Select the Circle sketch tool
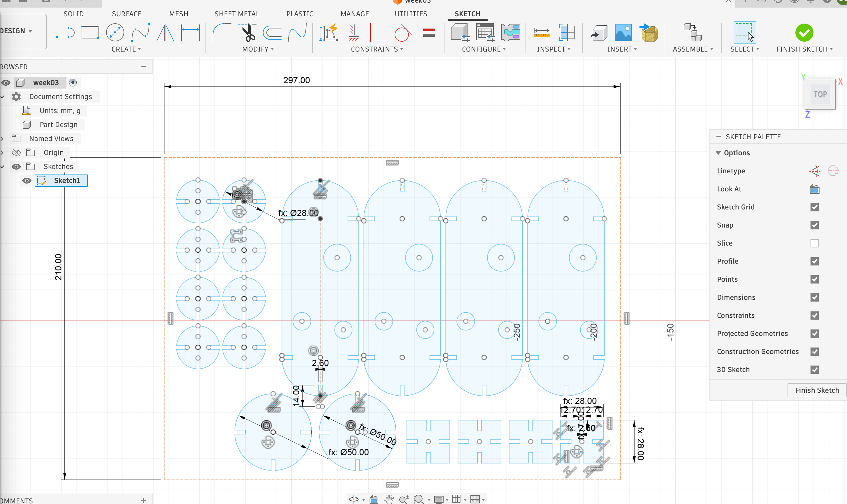Screen dimensions: 847x504 coord(115,33)
